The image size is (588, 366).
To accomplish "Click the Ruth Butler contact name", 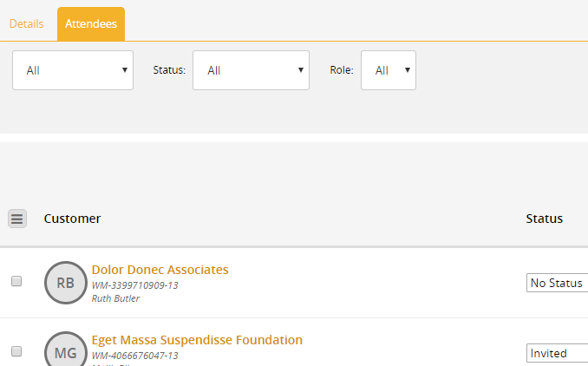I will pos(115,298).
